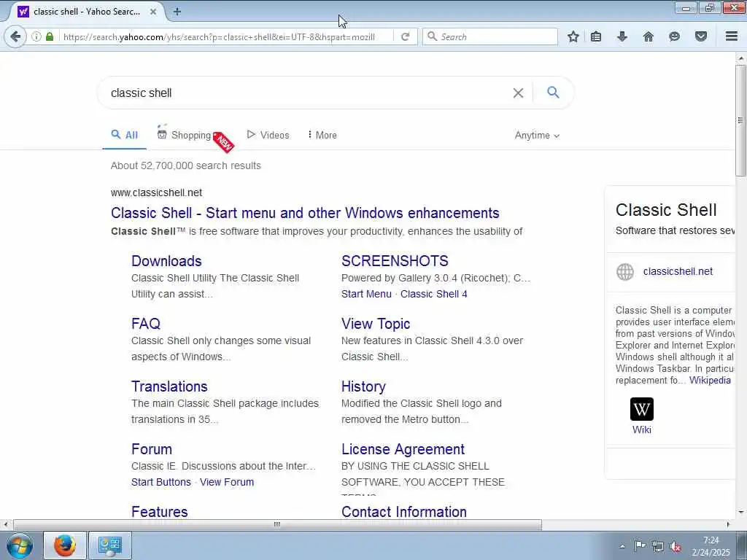Click the horizontal scrollbar thumb
The height and width of the screenshot is (560, 747).
[277, 525]
